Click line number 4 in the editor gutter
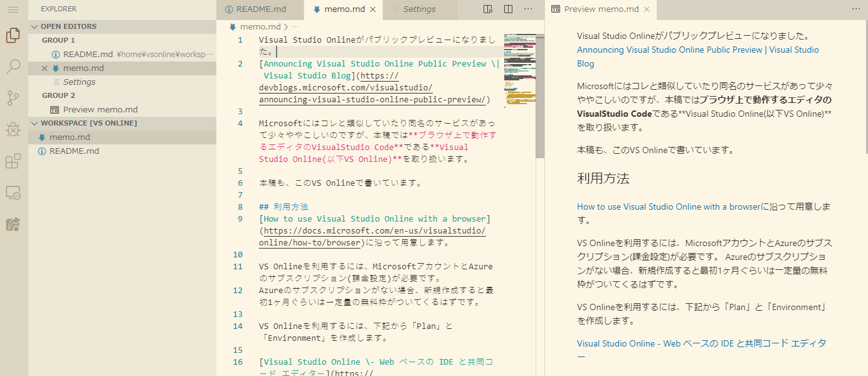The width and height of the screenshot is (868, 376). (240, 124)
